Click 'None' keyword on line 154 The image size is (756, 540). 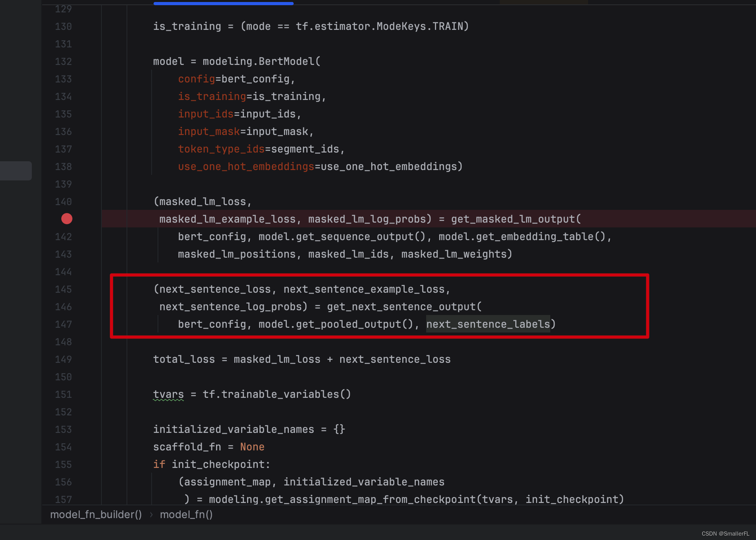point(252,447)
